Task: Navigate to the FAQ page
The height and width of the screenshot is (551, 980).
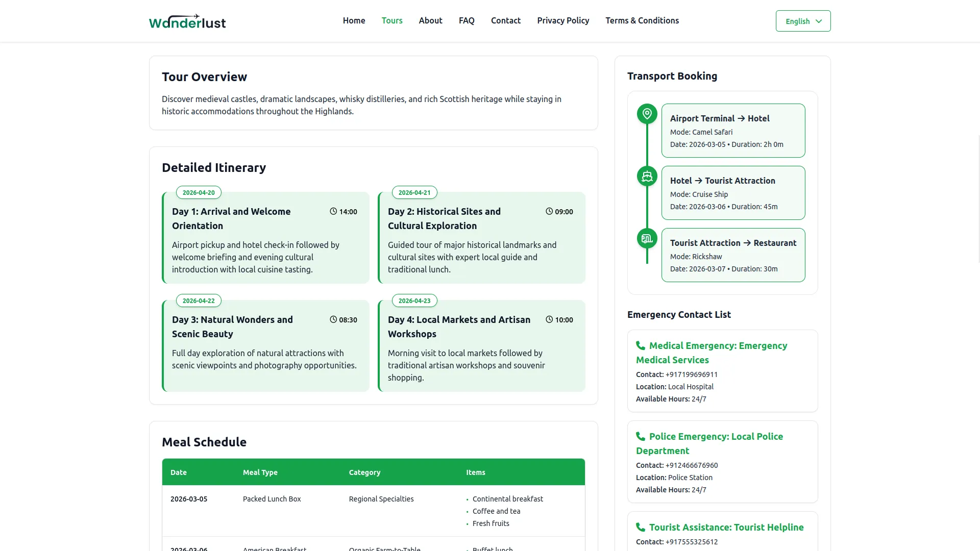Action: point(466,20)
